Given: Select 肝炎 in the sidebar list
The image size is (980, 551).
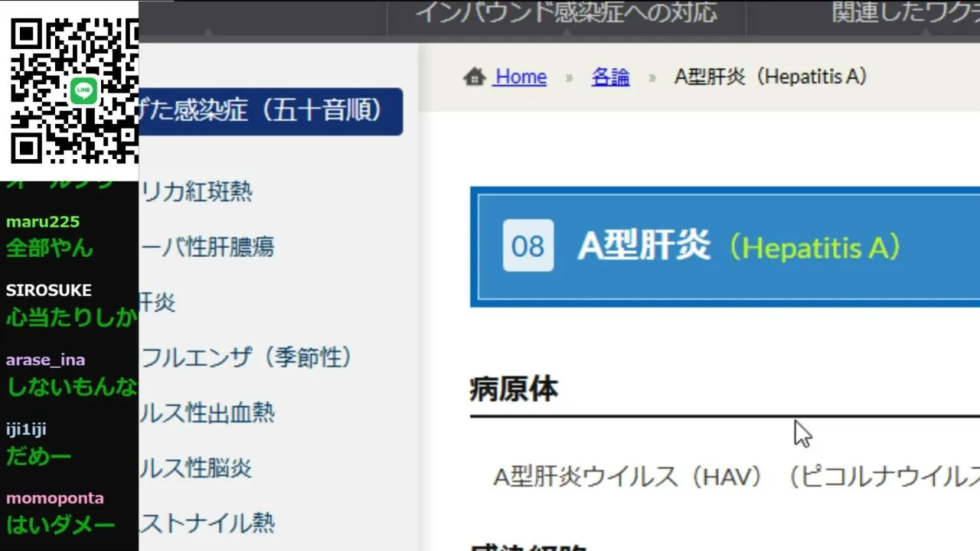Looking at the screenshot, I should (x=158, y=302).
